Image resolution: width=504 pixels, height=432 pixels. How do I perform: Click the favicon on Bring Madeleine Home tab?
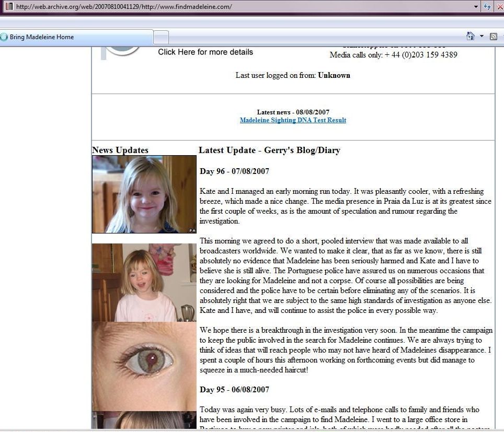4,37
